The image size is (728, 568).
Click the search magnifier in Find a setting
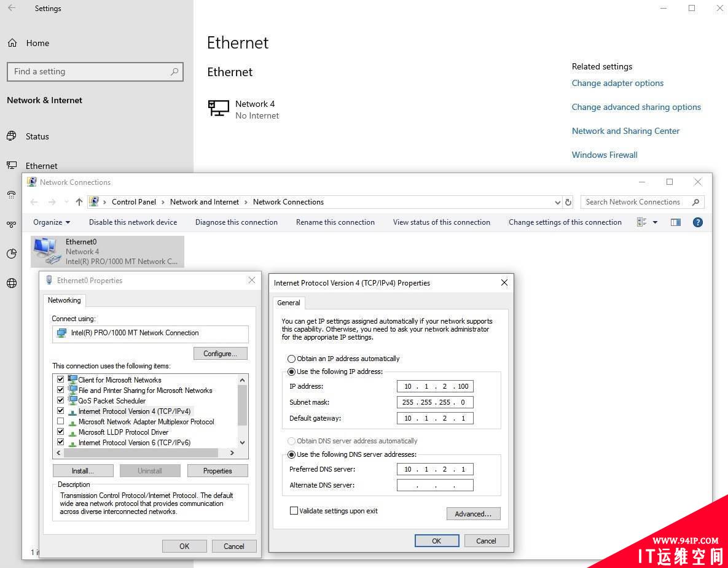point(174,71)
